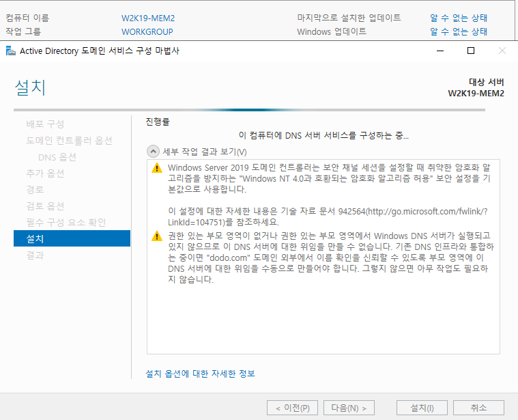Click the installation progress bar
The image size is (518, 420).
tap(249, 110)
